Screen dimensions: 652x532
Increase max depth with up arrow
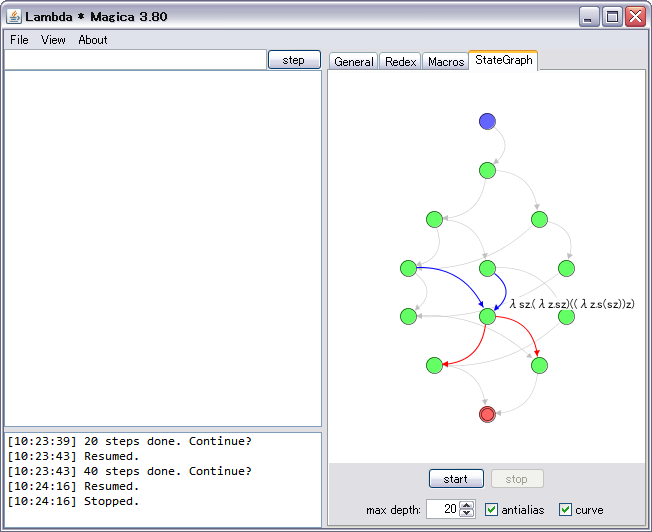pyautogui.click(x=467, y=505)
